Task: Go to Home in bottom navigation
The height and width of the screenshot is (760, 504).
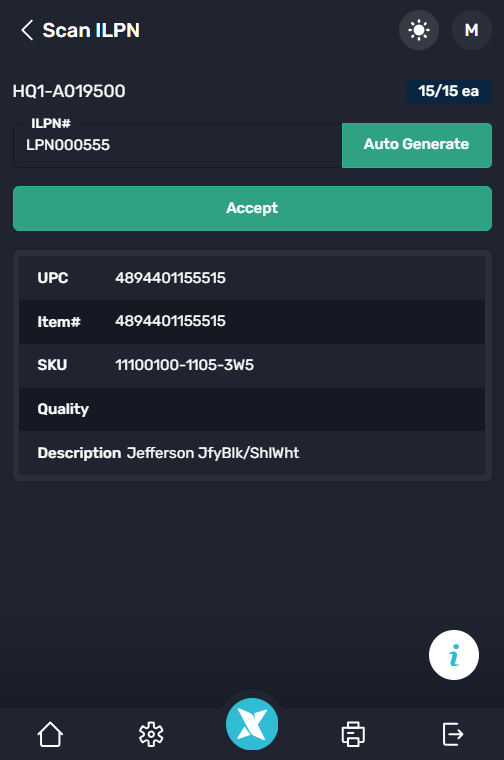Action: [50, 734]
